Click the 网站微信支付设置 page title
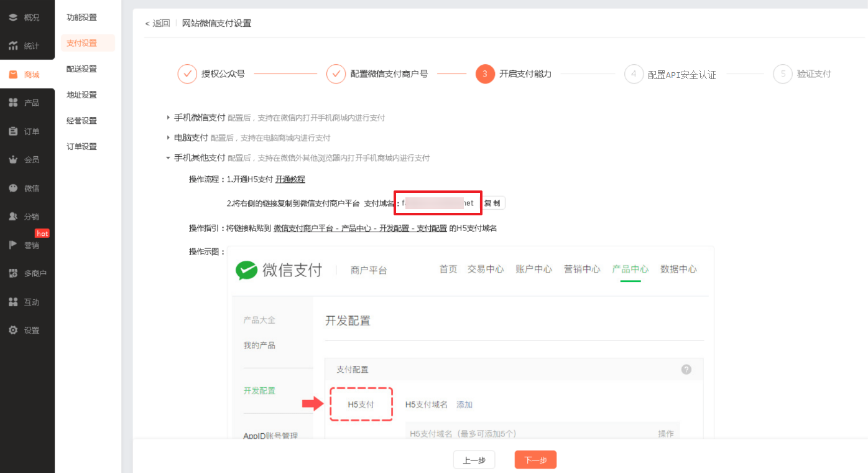 (x=216, y=23)
